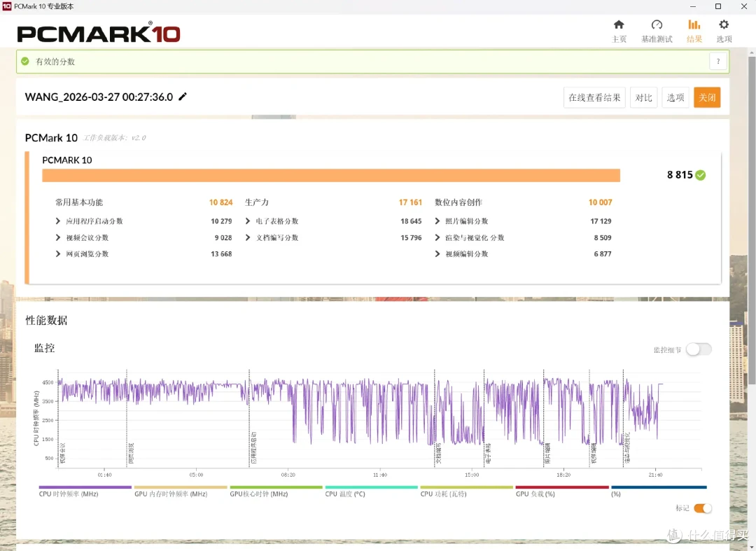Click the 13 668 web browsing value

(x=221, y=254)
